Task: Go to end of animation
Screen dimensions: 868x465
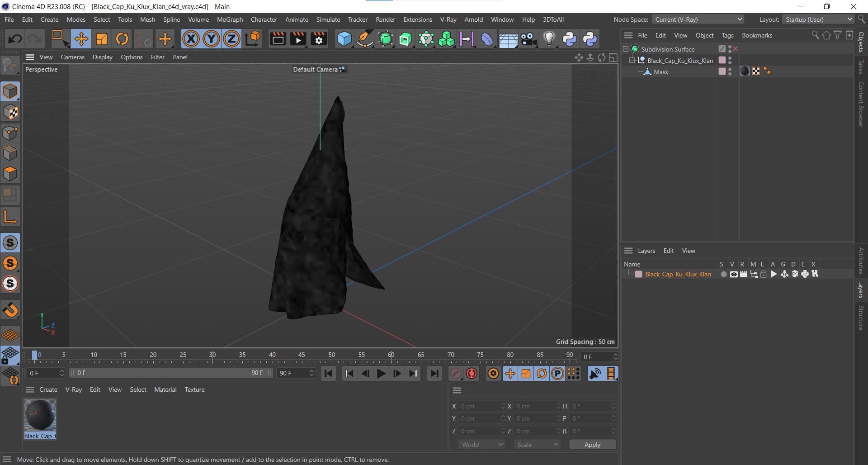Action: pyautogui.click(x=434, y=374)
